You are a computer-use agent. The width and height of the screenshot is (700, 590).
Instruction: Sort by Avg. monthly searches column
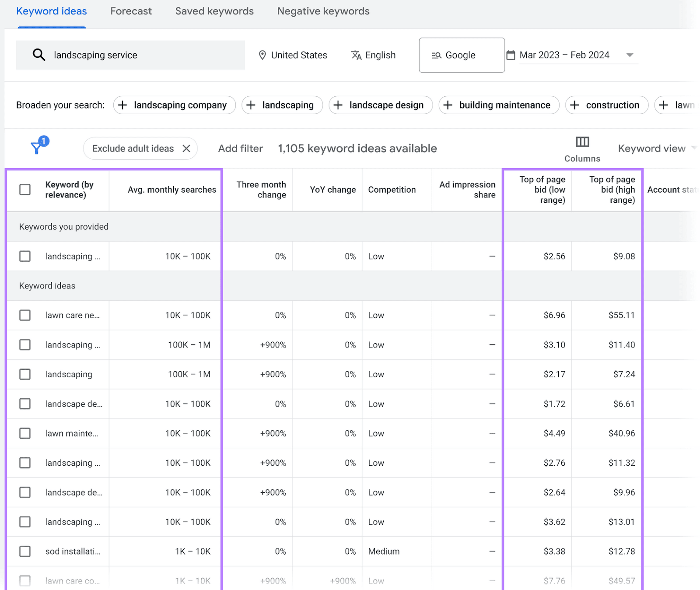(x=171, y=190)
